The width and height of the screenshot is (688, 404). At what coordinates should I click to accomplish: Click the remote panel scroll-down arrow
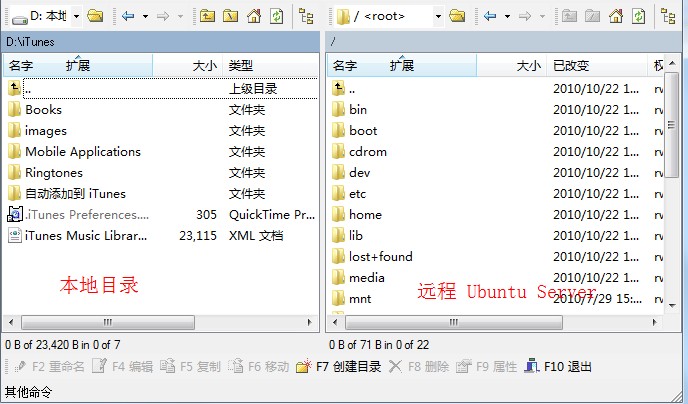click(672, 305)
